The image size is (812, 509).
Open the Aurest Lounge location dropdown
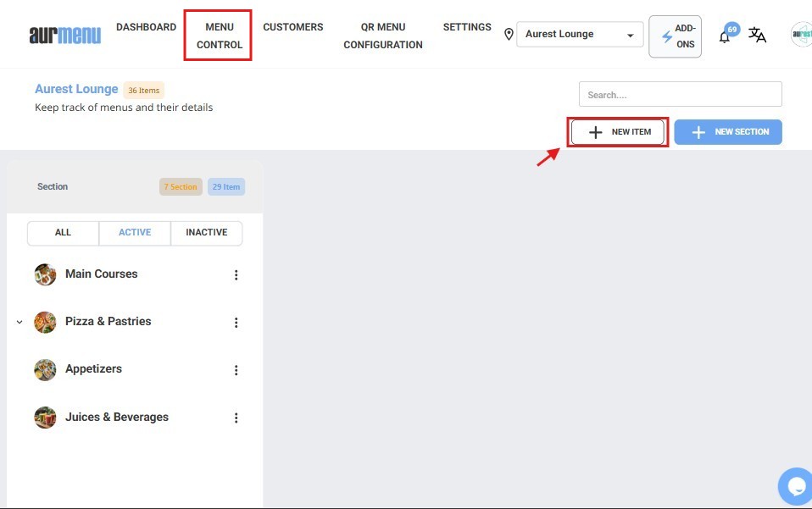pos(580,35)
